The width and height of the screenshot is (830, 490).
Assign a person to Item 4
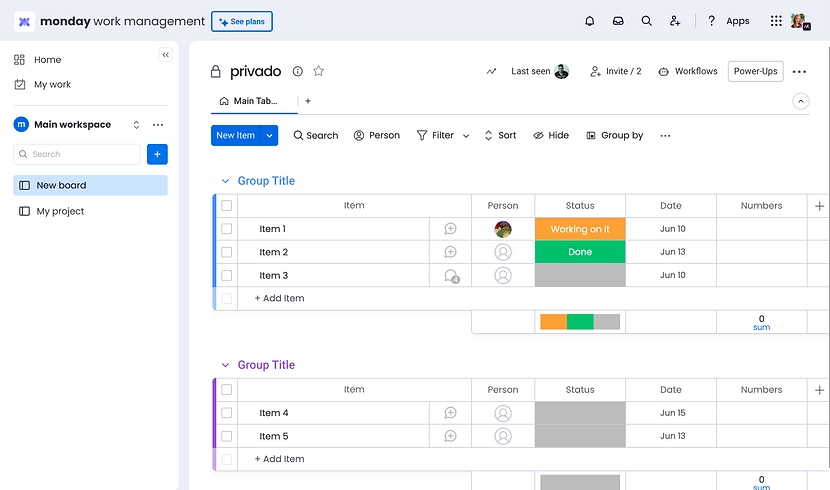[503, 413]
